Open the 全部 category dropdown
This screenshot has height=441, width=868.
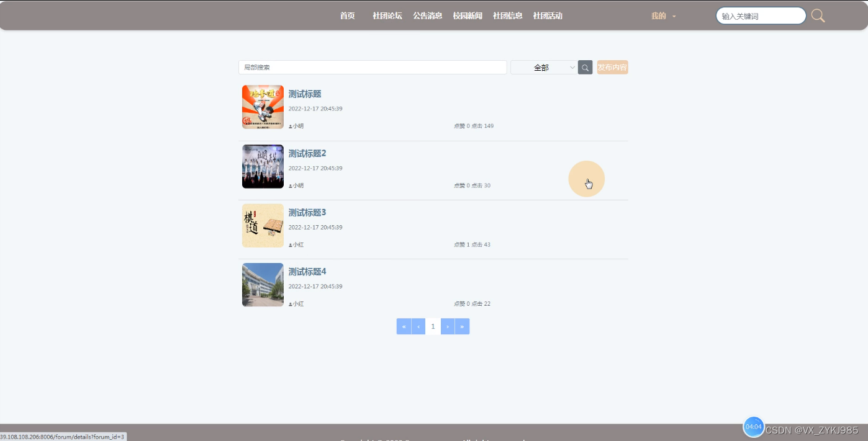[x=544, y=68]
